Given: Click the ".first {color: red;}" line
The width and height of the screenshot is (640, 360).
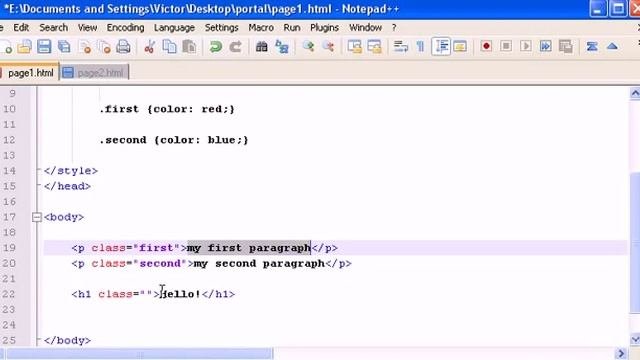Looking at the screenshot, I should pyautogui.click(x=167, y=109).
